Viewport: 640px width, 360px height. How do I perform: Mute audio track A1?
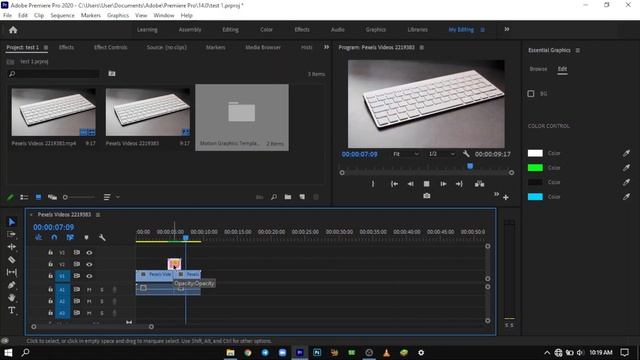pos(89,290)
